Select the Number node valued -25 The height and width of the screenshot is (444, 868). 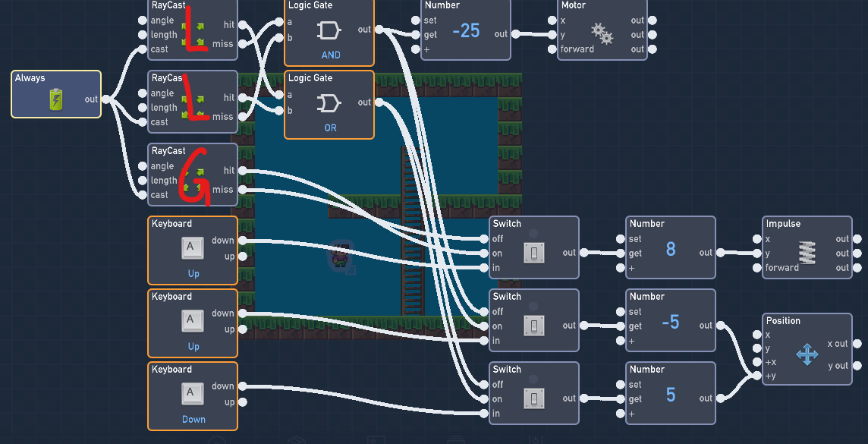coord(465,30)
